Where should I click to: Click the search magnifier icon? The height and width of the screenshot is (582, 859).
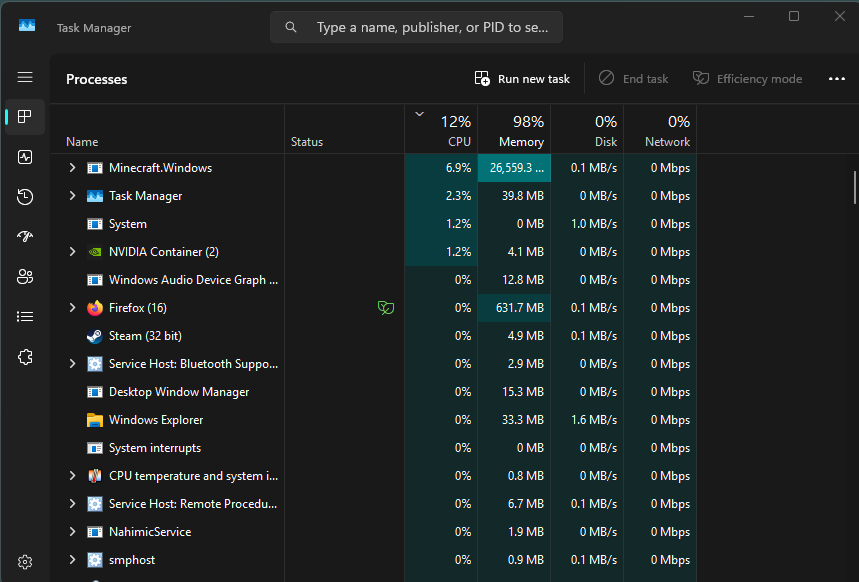291,27
